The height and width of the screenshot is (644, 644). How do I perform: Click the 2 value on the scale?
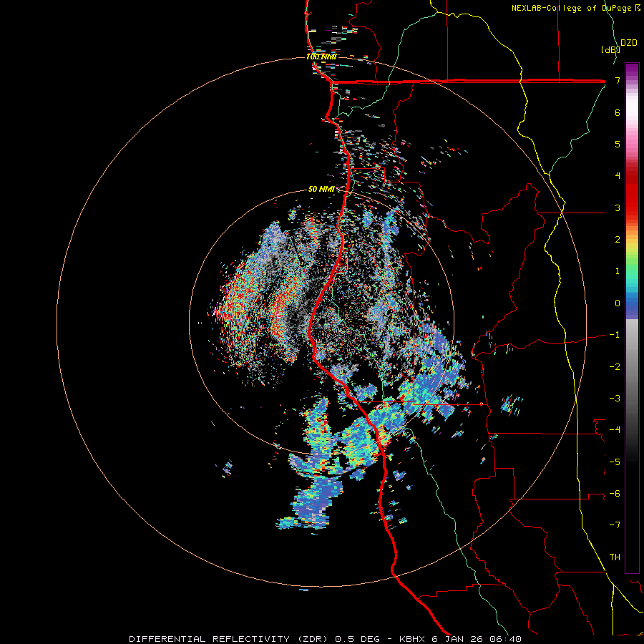(x=618, y=240)
